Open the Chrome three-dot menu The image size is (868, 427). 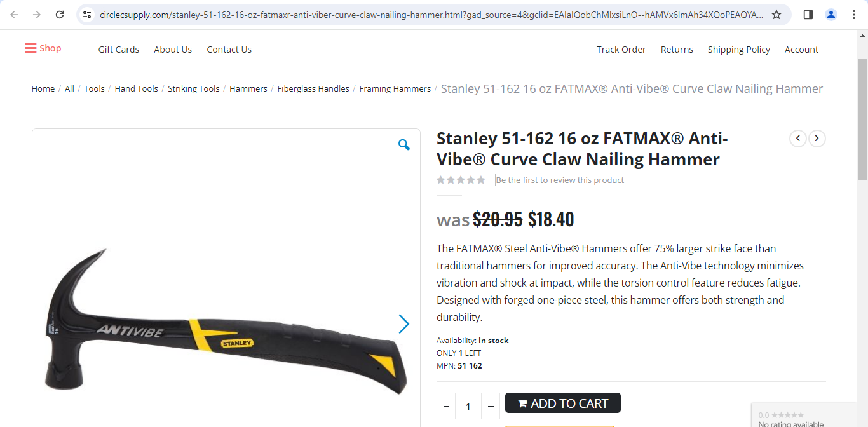[x=854, y=14]
